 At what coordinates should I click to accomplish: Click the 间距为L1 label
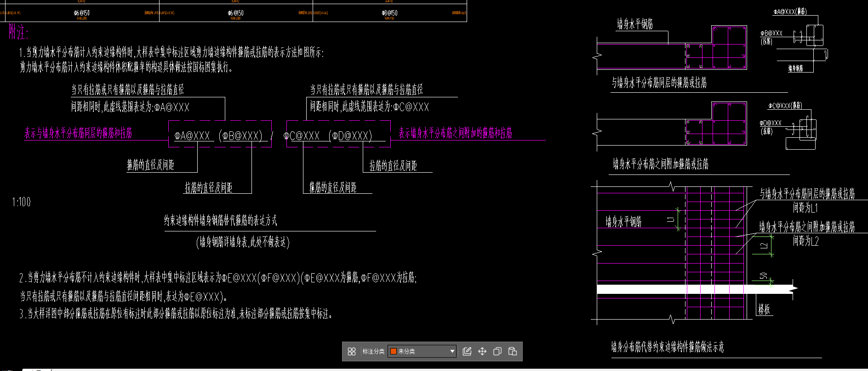805,208
